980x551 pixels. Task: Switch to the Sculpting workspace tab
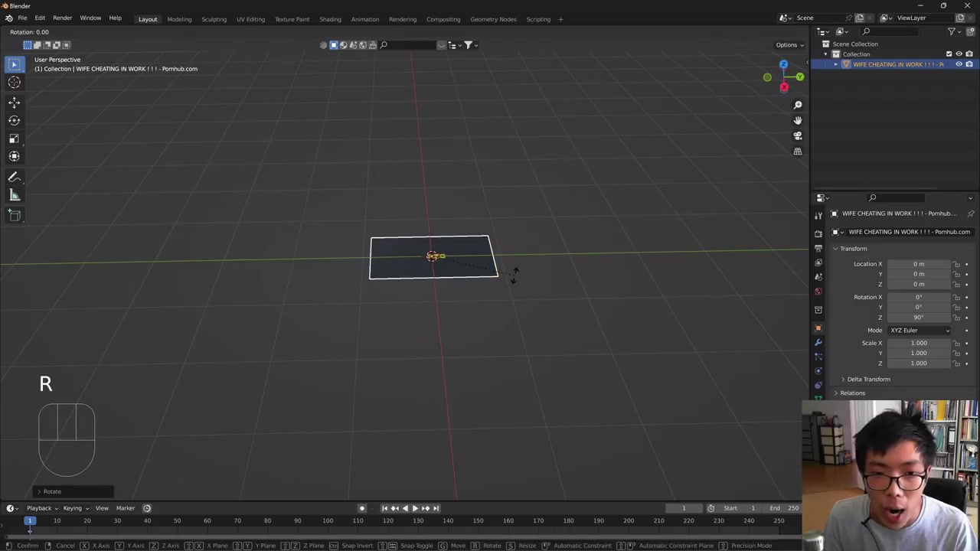point(214,19)
